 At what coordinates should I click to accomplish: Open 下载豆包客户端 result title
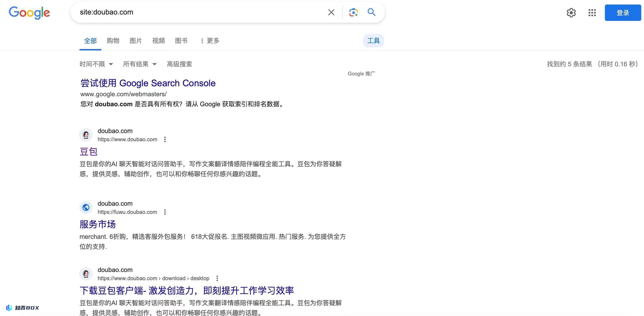click(187, 291)
